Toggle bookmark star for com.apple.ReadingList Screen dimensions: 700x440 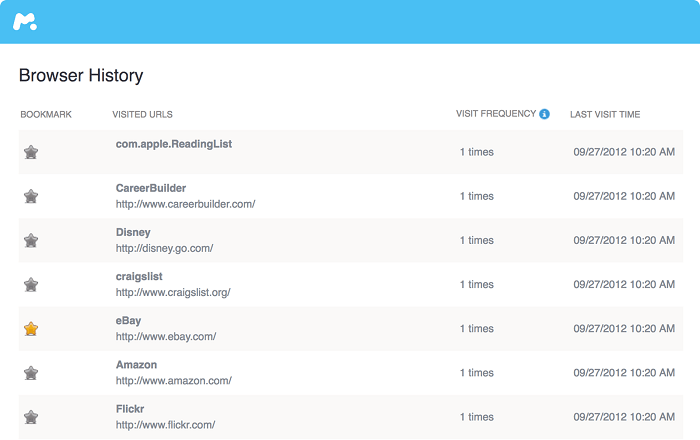coord(31,152)
